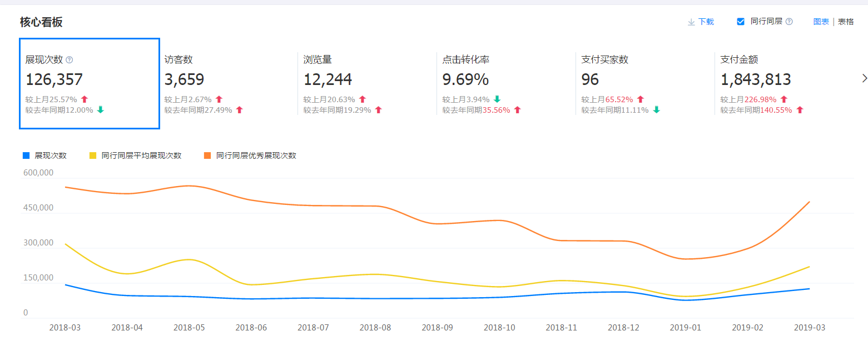The image size is (868, 356).
Task: Switch to the 图表 chart view
Action: [x=821, y=21]
